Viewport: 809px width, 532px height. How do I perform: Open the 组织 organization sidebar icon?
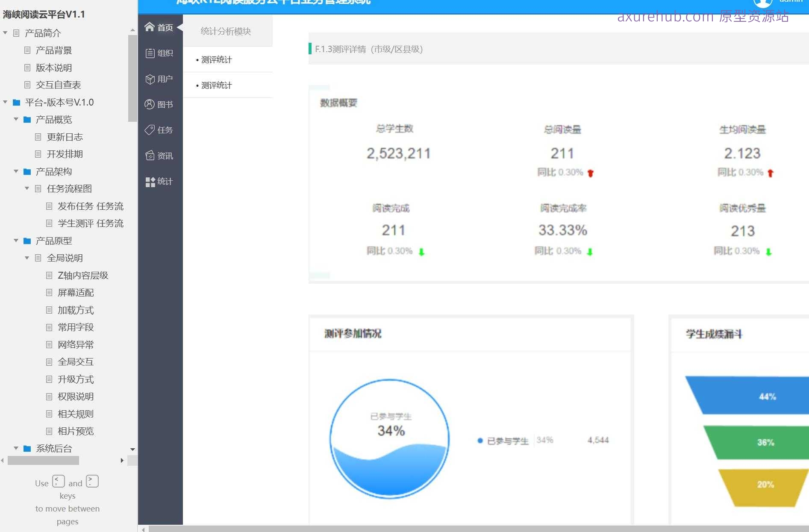coord(150,53)
